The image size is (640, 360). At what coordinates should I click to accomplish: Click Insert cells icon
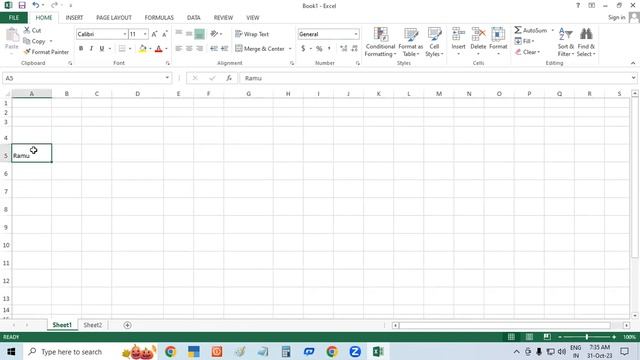(458, 34)
